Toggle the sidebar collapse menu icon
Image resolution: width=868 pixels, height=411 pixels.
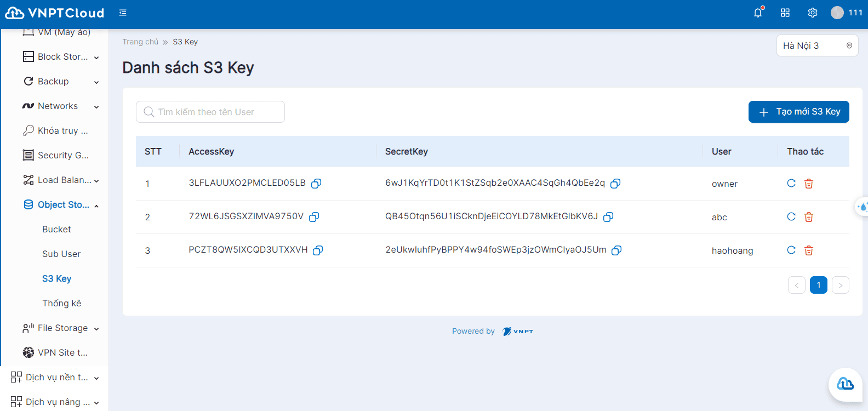pyautogui.click(x=123, y=13)
